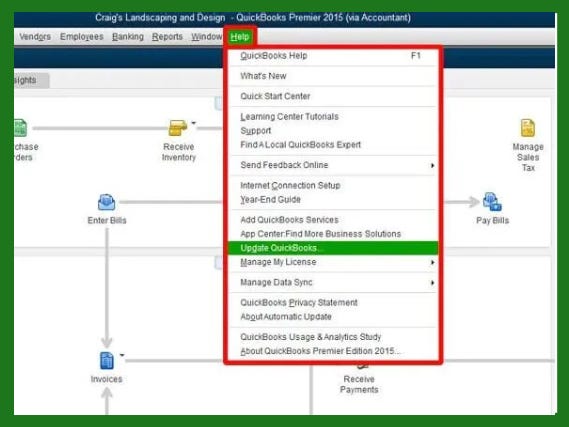The image size is (569, 427).
Task: Choose Find A Local QuickBooks Expert
Action: [x=333, y=145]
